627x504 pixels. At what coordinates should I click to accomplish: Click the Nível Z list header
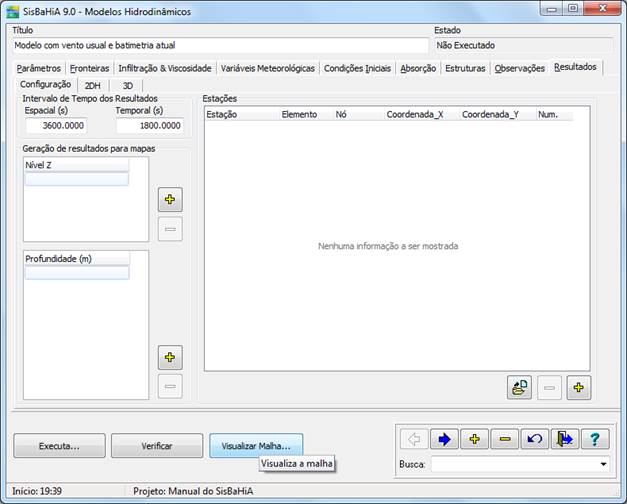tap(77, 165)
